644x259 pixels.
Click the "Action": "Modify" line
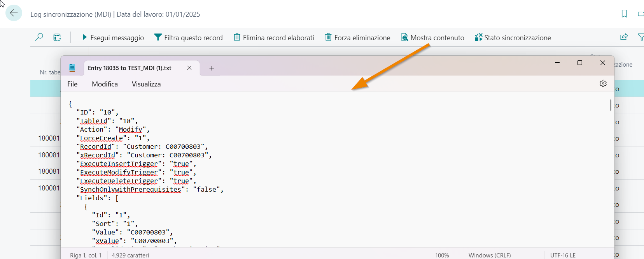[113, 130]
